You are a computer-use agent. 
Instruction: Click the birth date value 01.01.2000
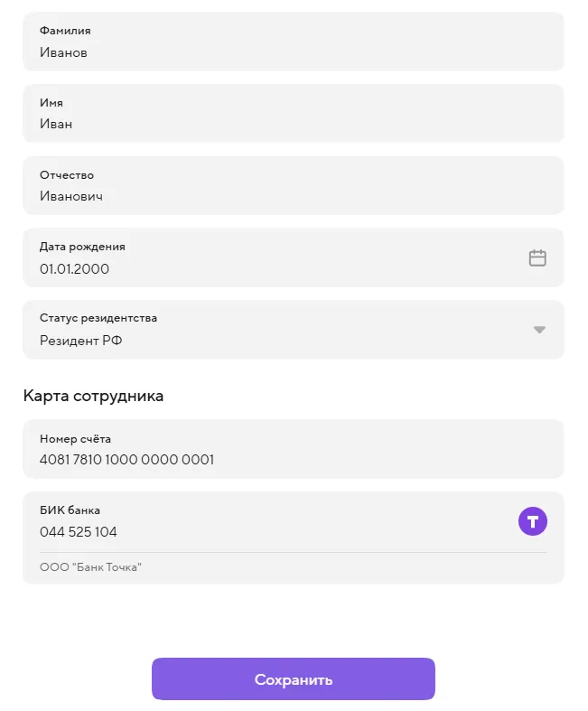[x=75, y=268]
